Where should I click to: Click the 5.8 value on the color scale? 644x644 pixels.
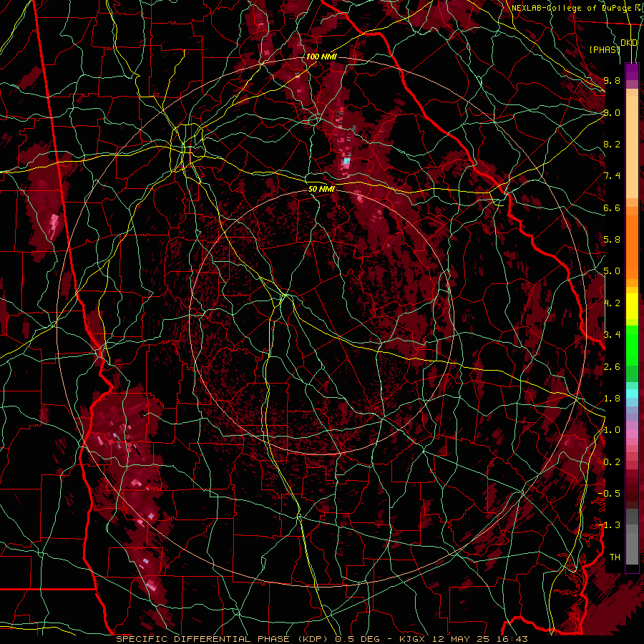click(612, 240)
